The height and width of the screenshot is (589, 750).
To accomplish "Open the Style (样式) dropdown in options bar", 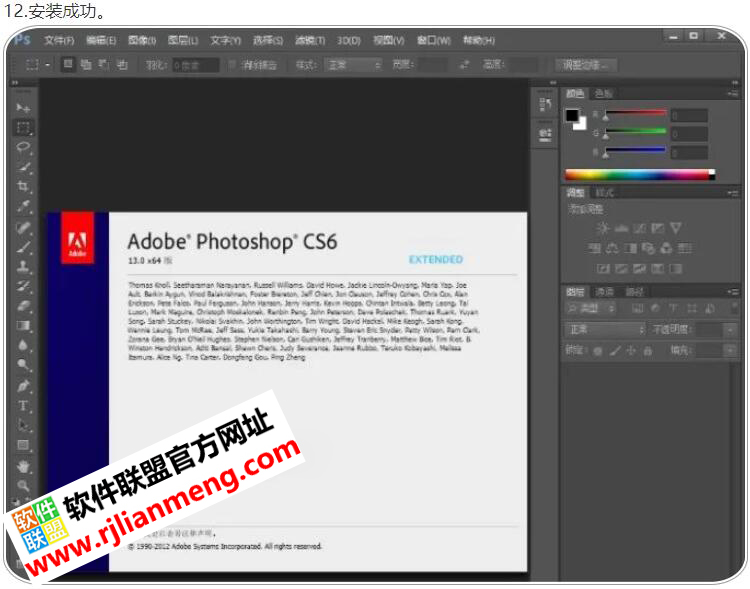I will (x=352, y=65).
